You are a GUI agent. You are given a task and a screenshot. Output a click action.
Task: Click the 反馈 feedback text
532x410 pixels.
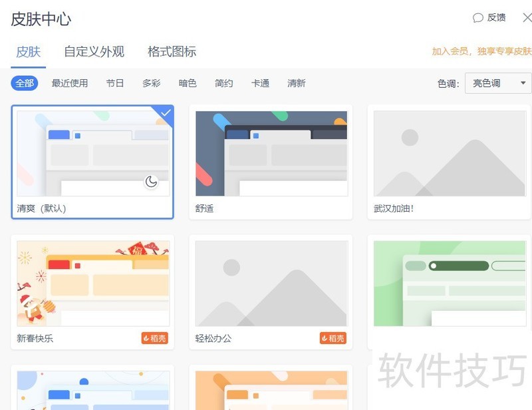(496, 18)
